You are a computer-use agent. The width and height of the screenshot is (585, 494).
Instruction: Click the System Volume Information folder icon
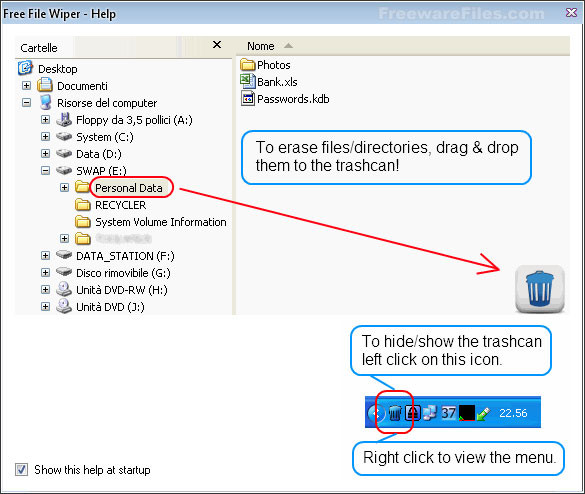pyautogui.click(x=82, y=222)
